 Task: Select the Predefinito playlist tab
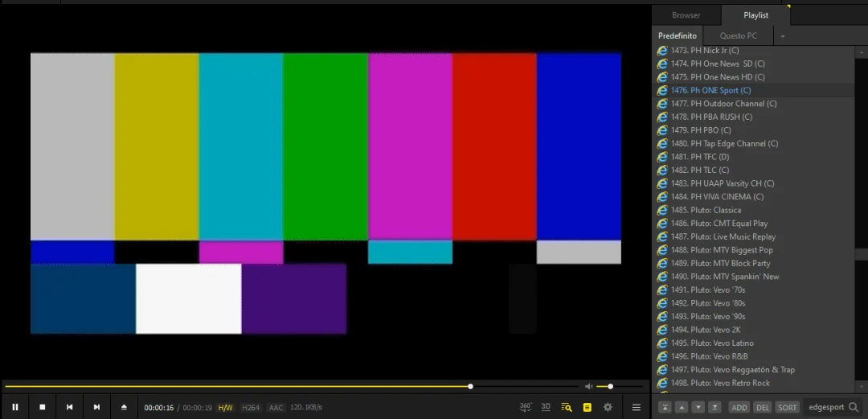pyautogui.click(x=678, y=35)
